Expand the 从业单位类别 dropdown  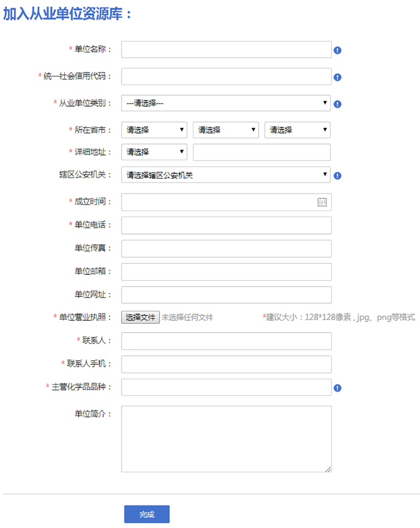(226, 103)
